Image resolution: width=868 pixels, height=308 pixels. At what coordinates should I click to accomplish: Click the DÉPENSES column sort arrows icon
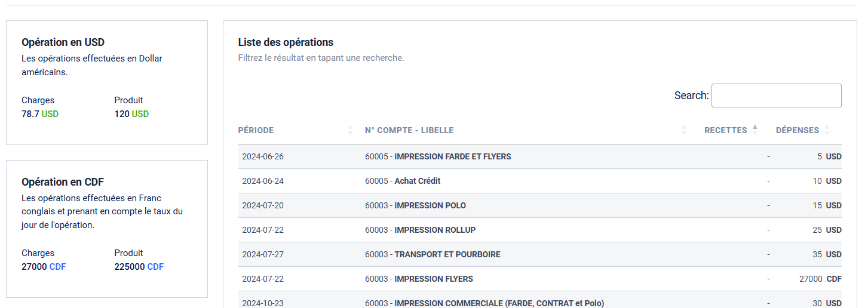coord(827,130)
